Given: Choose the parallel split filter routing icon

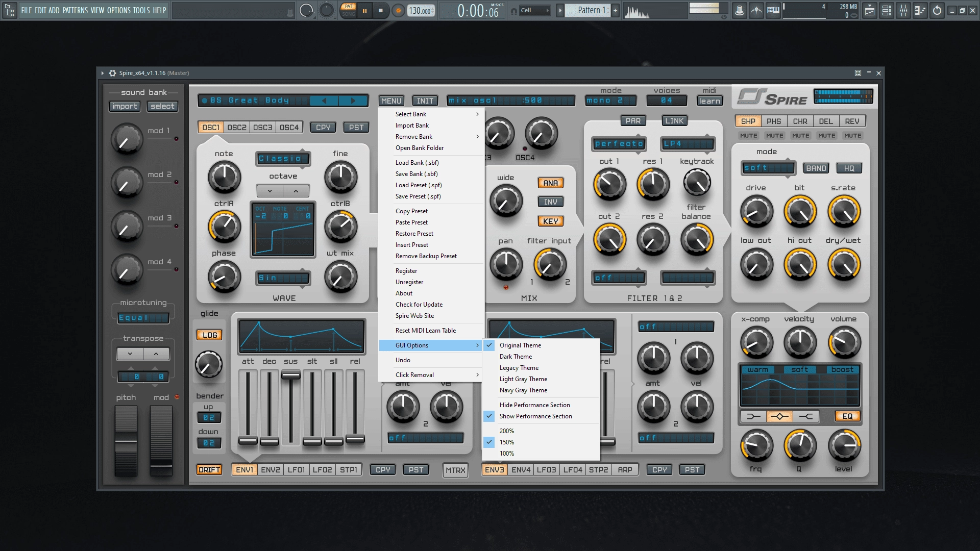Looking at the screenshot, I should click(806, 416).
